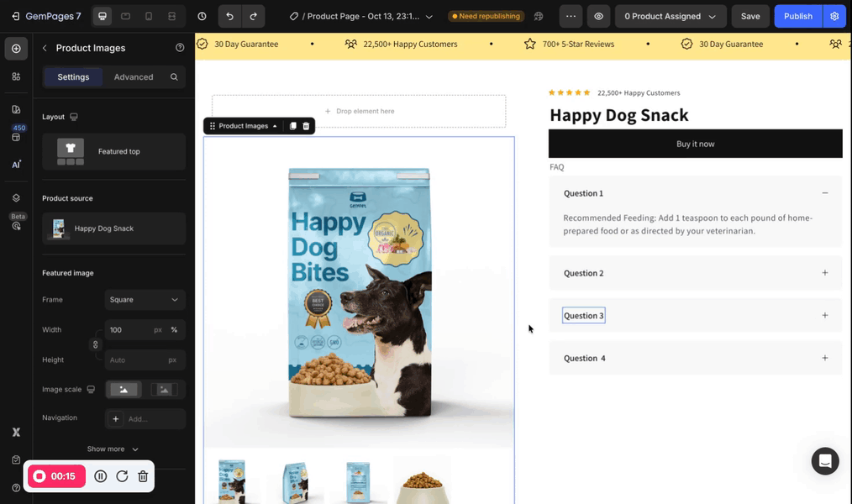Open the page preview eye icon

(597, 16)
